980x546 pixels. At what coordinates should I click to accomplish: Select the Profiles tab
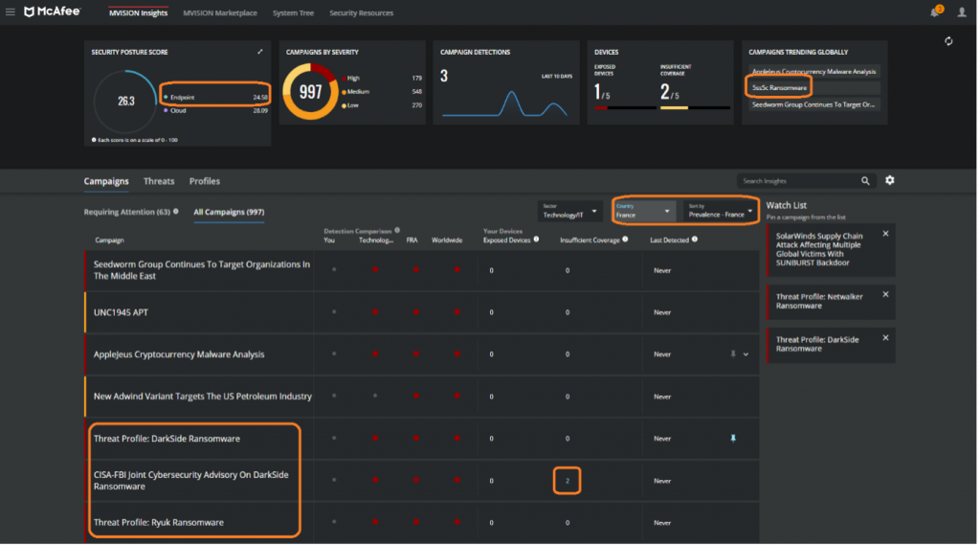point(205,181)
